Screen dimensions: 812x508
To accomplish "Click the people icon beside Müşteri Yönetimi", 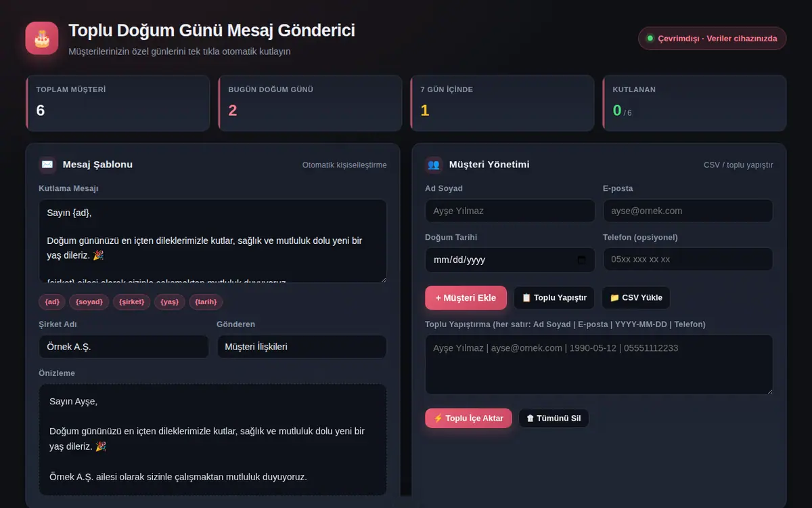I will click(434, 165).
